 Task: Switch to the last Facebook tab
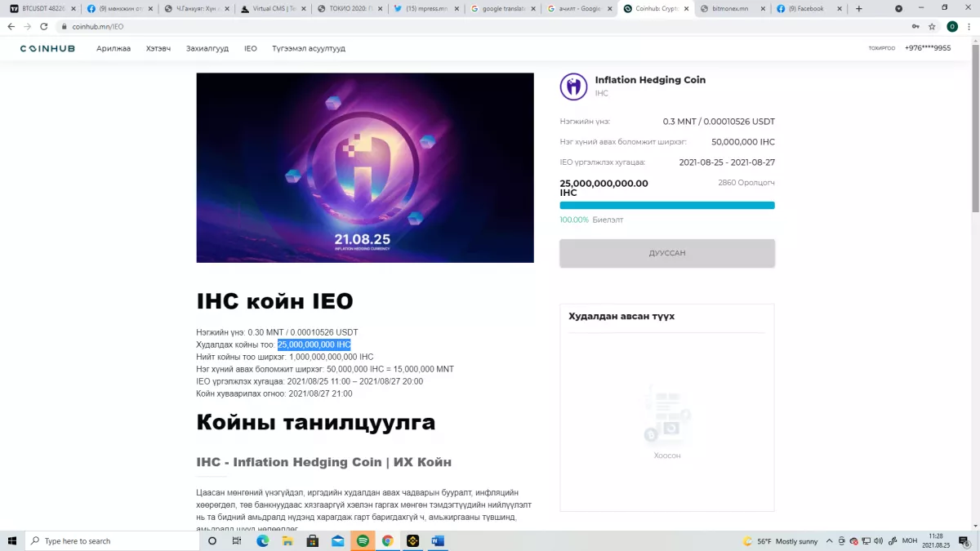(809, 8)
